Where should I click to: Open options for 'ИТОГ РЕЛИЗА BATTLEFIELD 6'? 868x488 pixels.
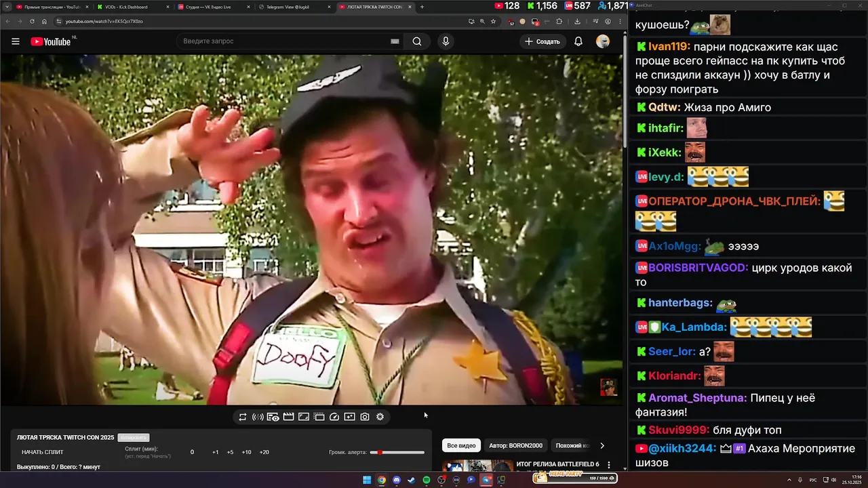609,465
